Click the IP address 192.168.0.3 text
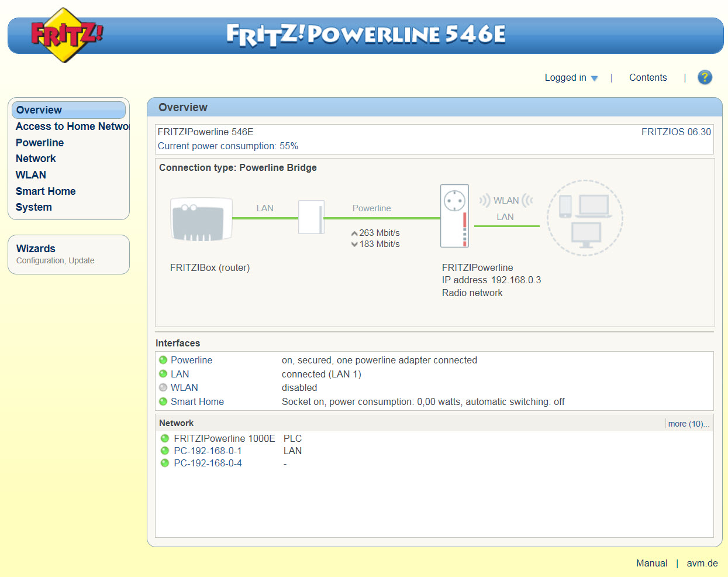 pos(491,280)
